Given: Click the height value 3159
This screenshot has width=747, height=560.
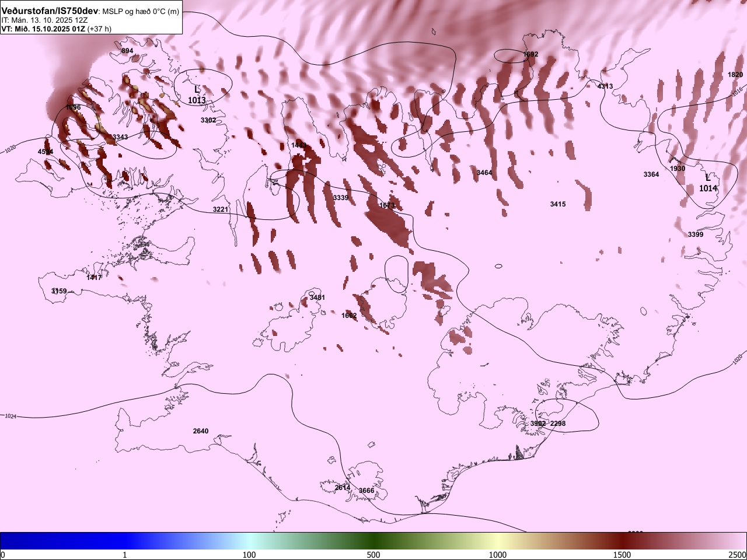Looking at the screenshot, I should (x=59, y=291).
